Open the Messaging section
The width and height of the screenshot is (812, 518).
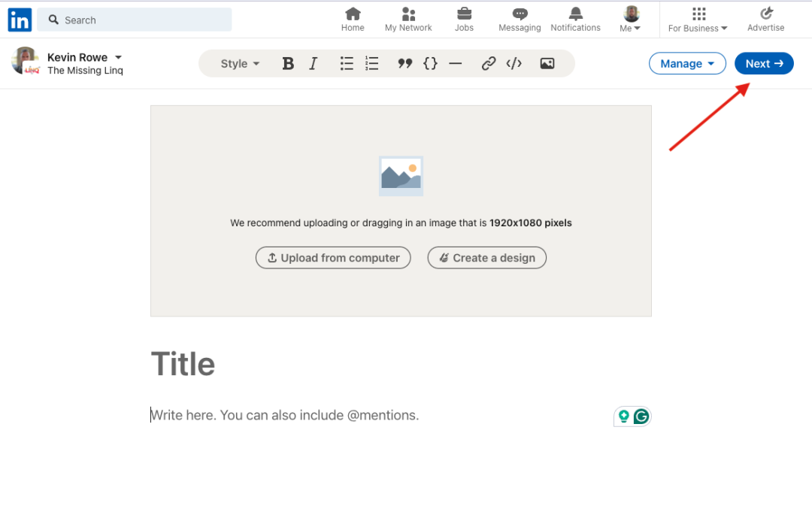click(x=520, y=20)
